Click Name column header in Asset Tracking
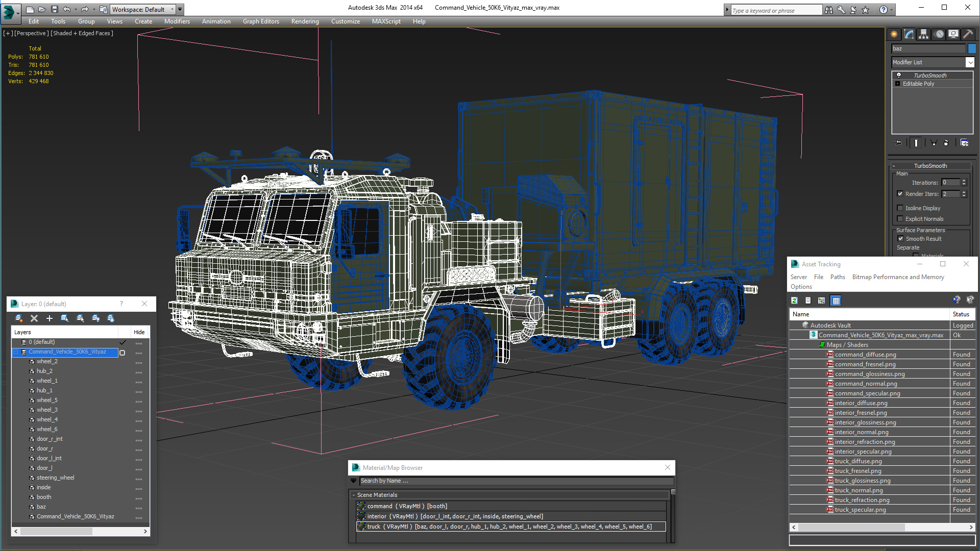The image size is (980, 551). tap(870, 314)
